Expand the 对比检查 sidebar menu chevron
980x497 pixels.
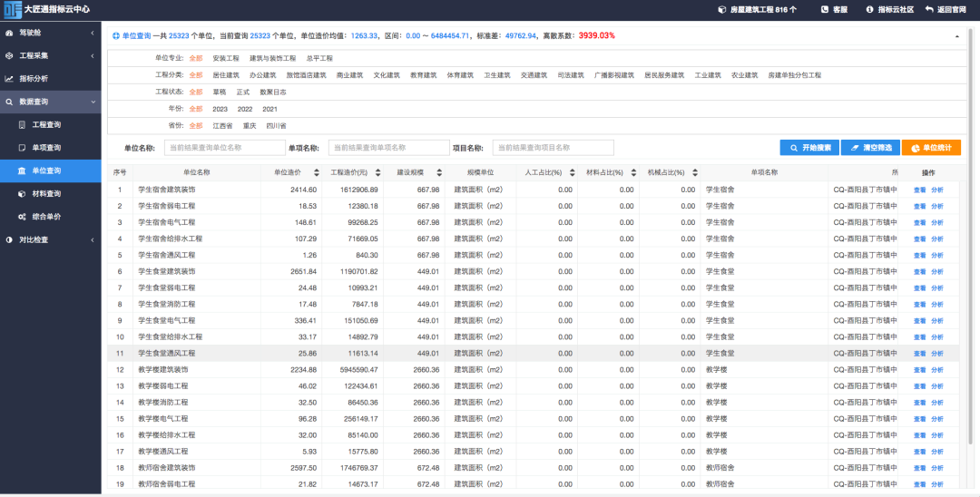[93, 239]
